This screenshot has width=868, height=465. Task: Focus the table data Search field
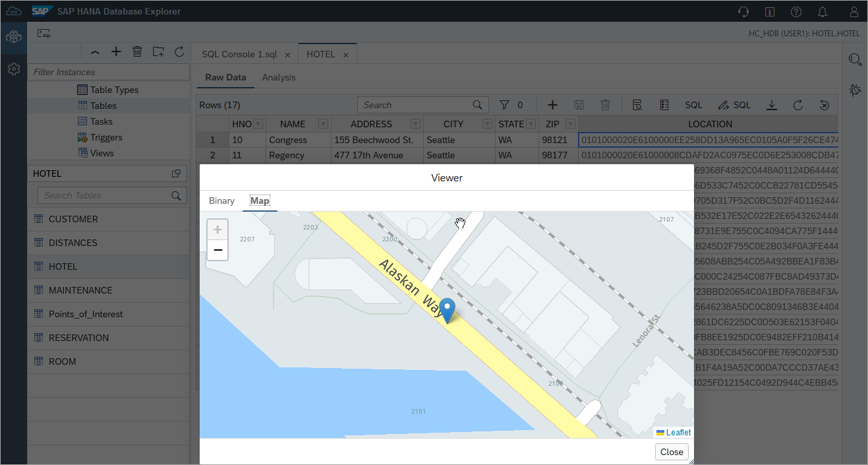coord(423,105)
